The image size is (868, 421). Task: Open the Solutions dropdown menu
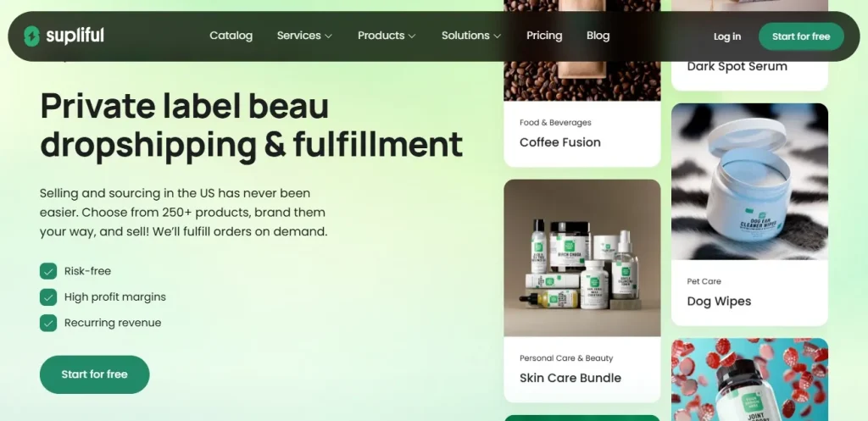(471, 36)
